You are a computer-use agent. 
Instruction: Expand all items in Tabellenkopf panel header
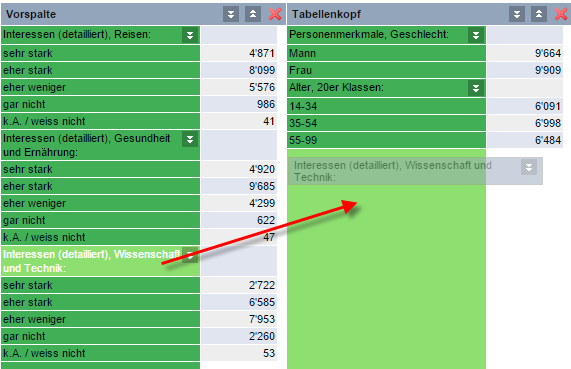point(517,14)
